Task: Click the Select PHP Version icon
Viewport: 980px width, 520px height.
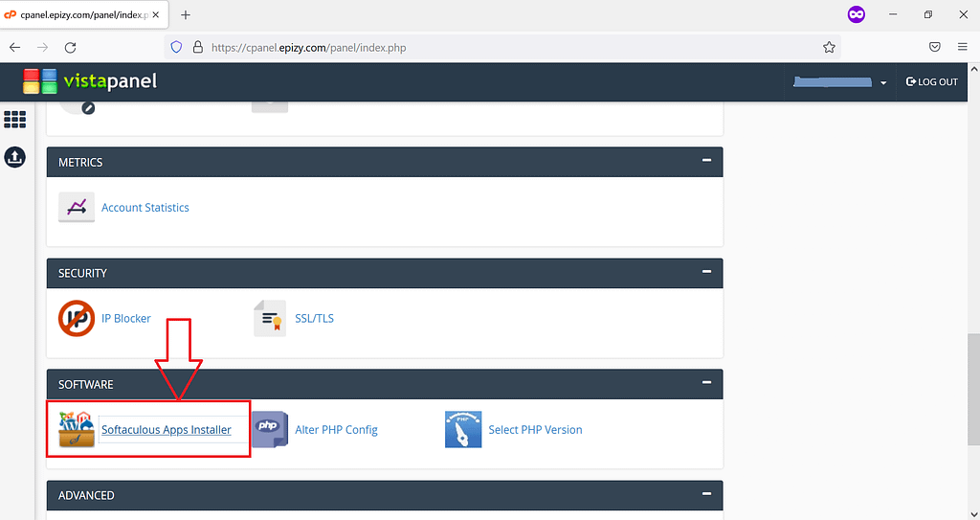Action: (463, 429)
